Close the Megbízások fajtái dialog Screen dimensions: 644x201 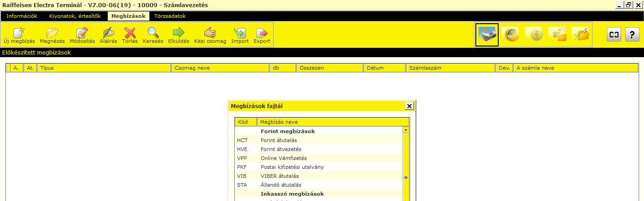coord(409,106)
